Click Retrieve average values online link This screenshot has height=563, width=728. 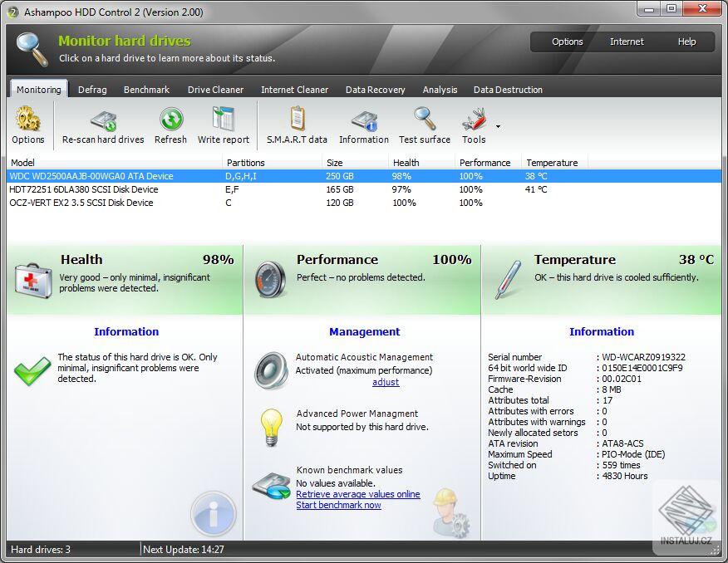tap(358, 494)
